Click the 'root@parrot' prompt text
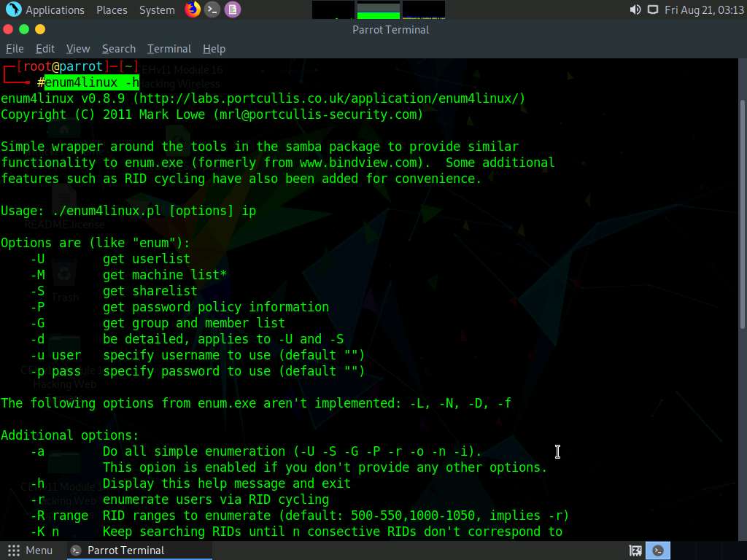 (x=63, y=66)
